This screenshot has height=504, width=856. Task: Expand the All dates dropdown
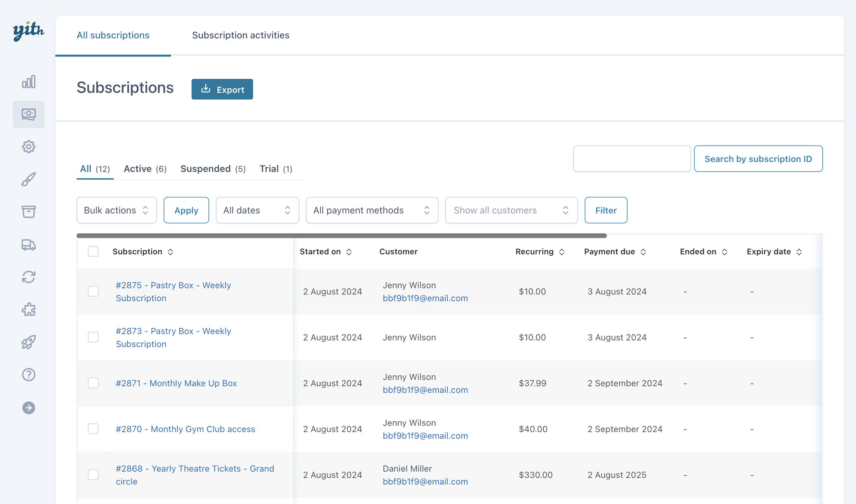(257, 210)
